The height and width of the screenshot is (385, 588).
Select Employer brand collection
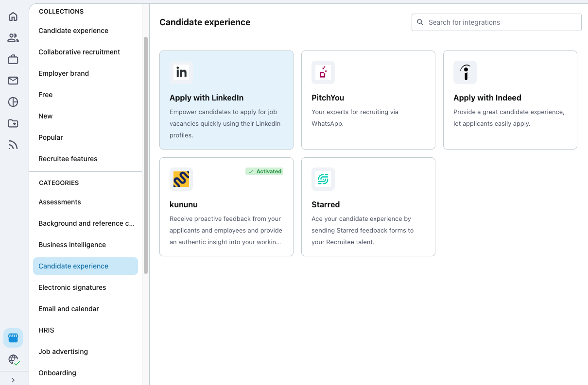(x=64, y=73)
